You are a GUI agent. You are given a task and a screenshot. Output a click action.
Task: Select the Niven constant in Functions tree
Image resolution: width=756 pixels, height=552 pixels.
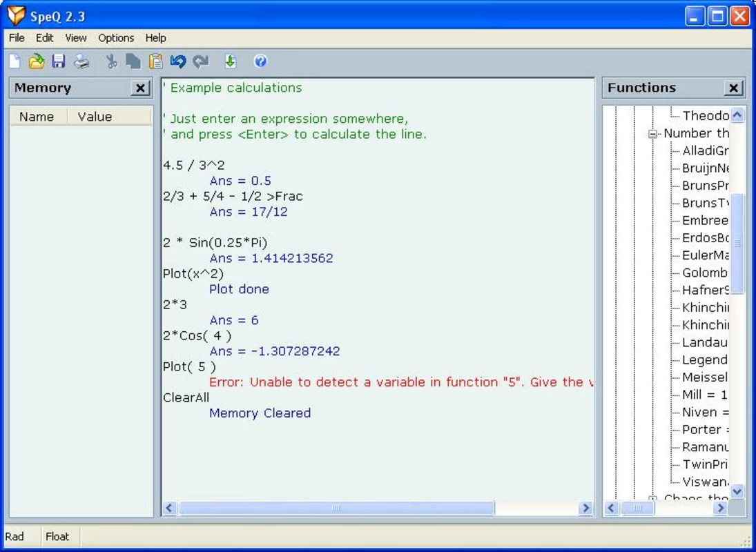pos(706,413)
